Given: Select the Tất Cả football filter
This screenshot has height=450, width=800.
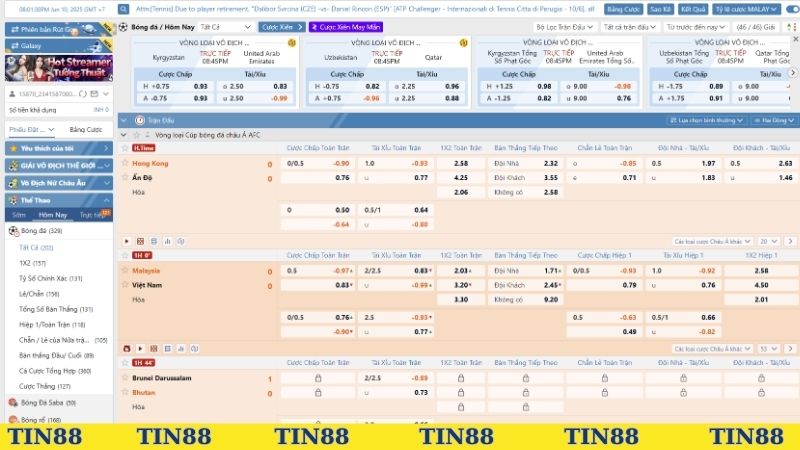Looking at the screenshot, I should coord(36,247).
